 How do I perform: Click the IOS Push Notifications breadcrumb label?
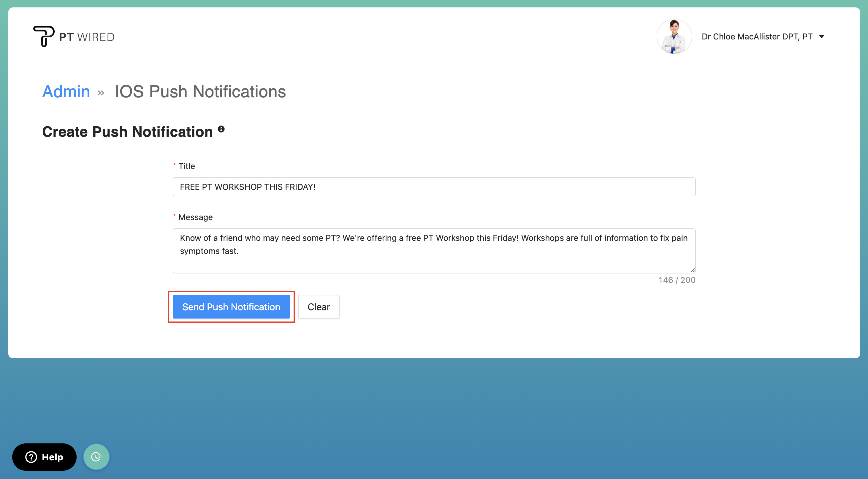200,92
